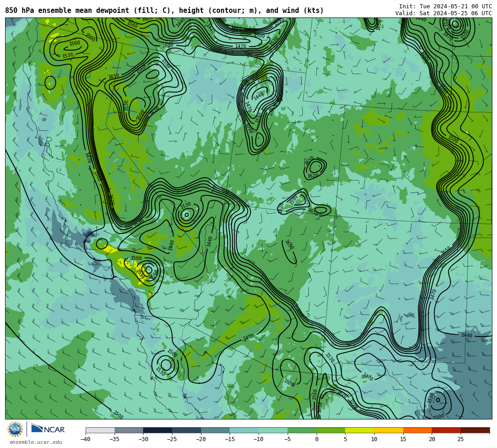Screen dimensions: 497x448
Task: Click the yellow-green colorbar swatch for 5 to 10
Action: 360,430
